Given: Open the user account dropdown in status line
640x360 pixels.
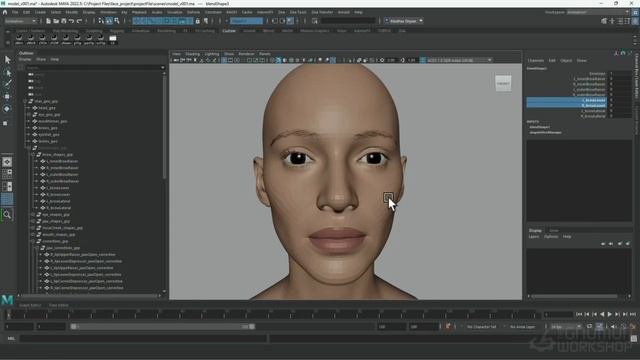Looking at the screenshot, I should [x=403, y=21].
